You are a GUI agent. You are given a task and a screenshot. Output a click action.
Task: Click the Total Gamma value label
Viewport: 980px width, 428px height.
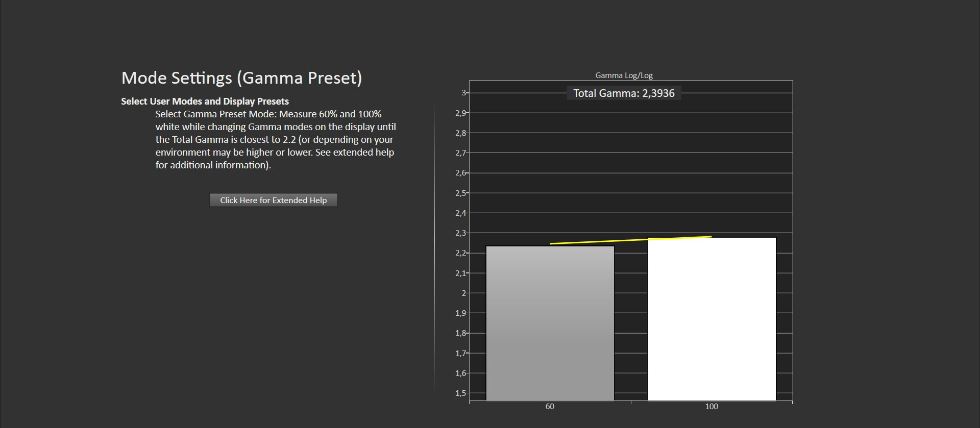[624, 93]
